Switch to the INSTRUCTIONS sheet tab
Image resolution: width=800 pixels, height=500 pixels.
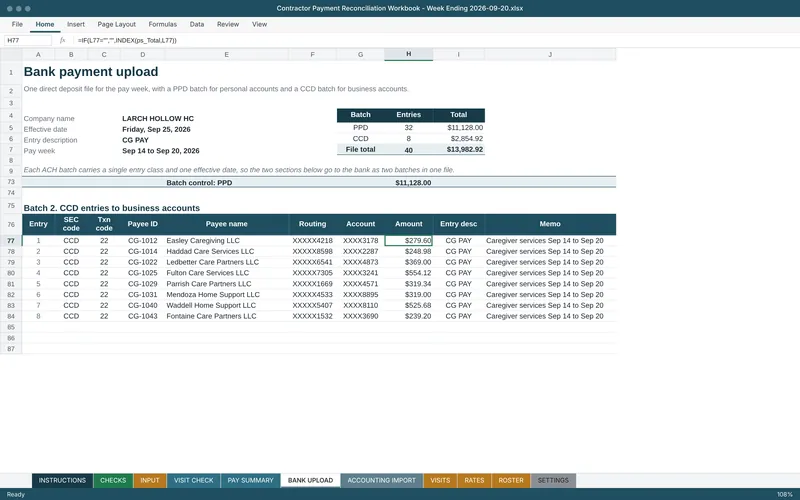tap(62, 480)
